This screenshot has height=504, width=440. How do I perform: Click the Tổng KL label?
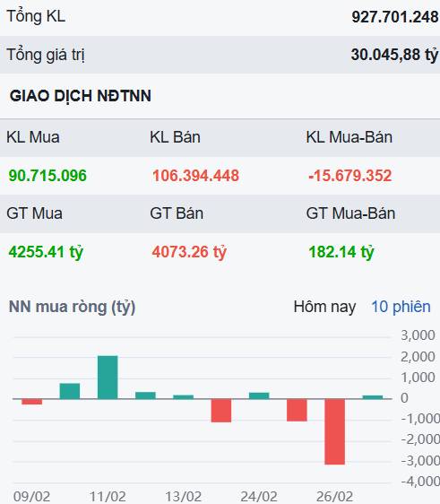point(36,17)
